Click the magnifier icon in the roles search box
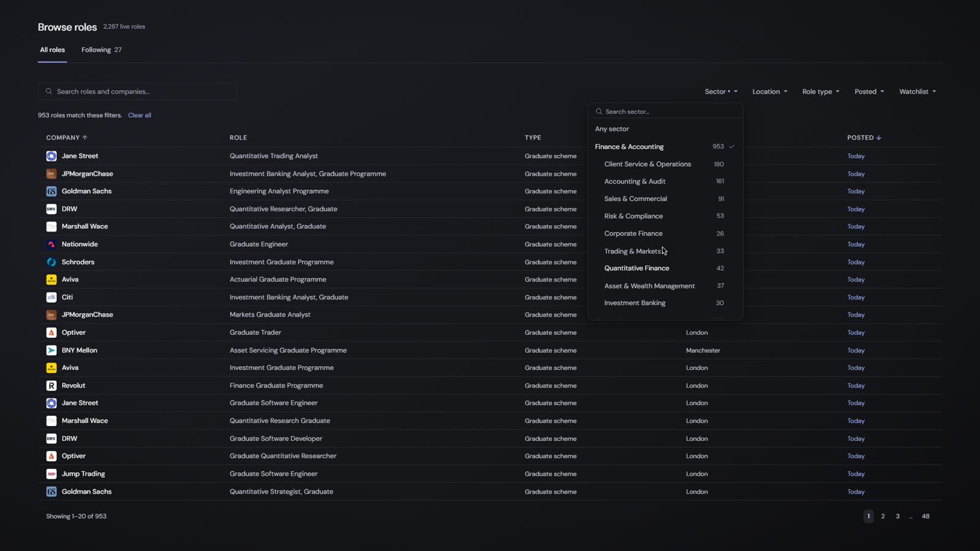 tap(48, 91)
